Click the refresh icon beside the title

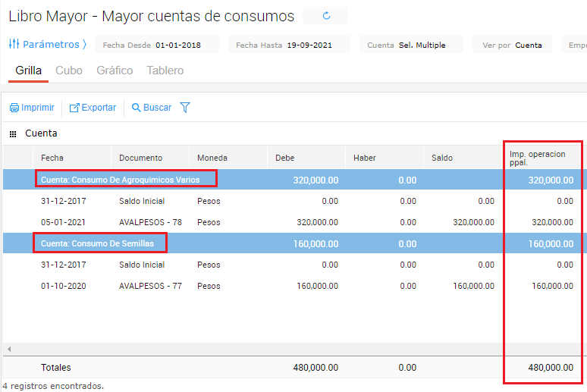click(x=326, y=16)
